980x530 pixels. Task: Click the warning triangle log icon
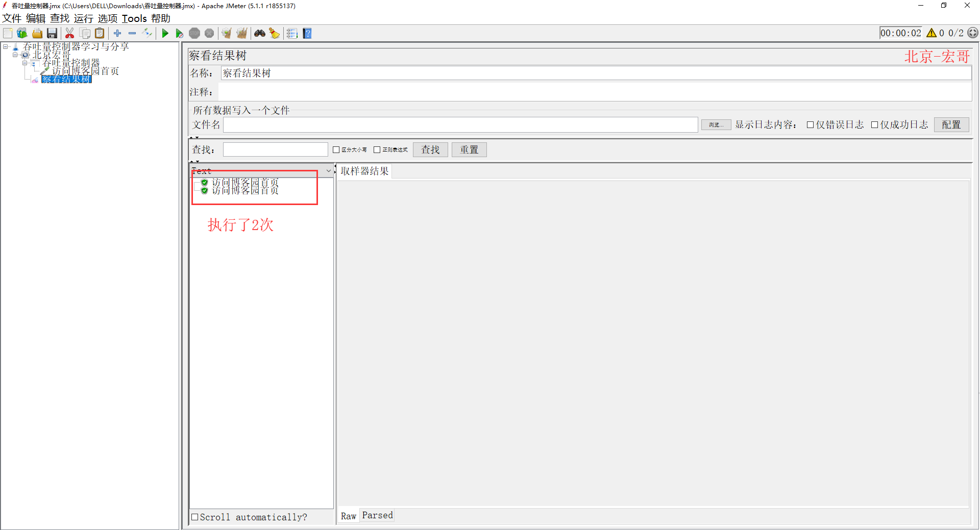tap(932, 33)
